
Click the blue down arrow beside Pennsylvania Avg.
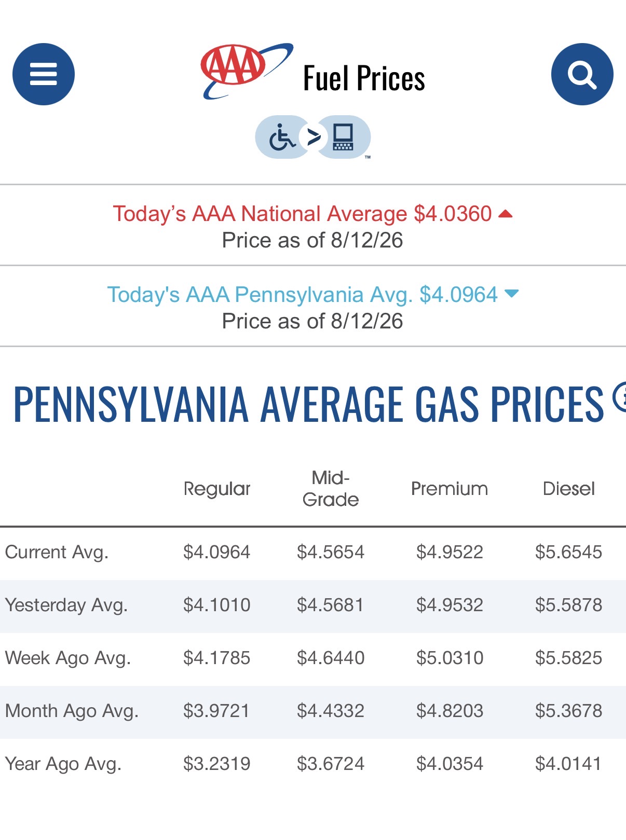pyautogui.click(x=512, y=294)
